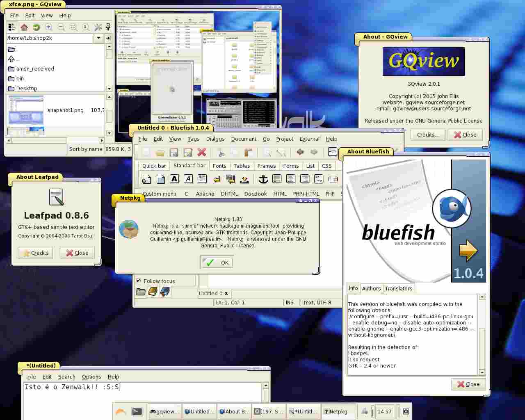525x420 pixels.
Task: Select snapshot1.png thumbnail in GQview file list
Action: (26, 110)
